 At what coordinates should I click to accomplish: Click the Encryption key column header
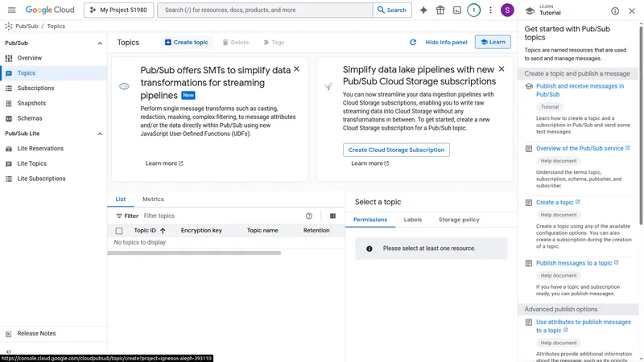click(201, 231)
